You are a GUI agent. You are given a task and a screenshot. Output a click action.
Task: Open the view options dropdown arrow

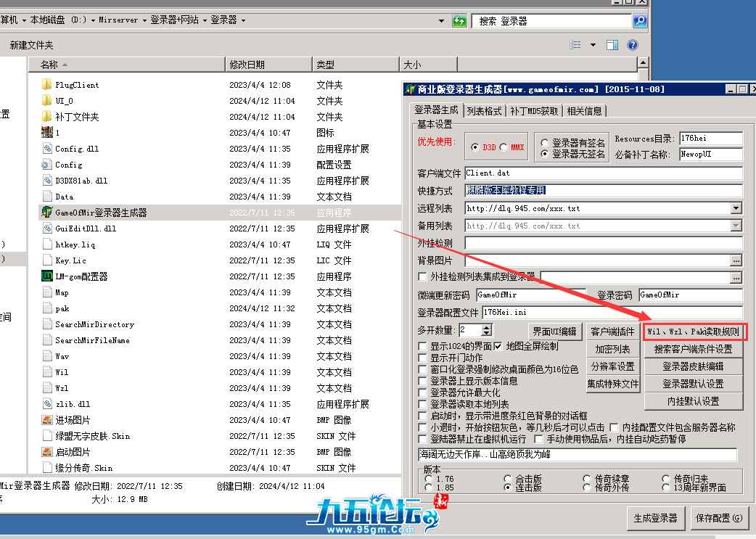pos(593,45)
